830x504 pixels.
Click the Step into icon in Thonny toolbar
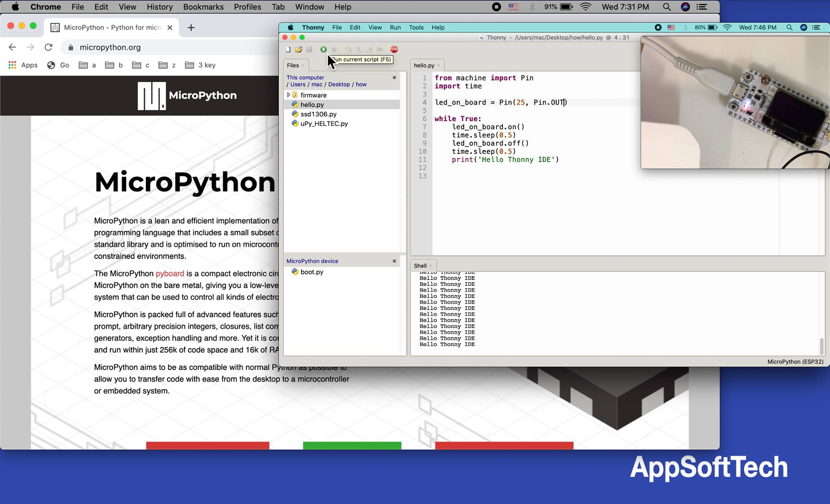(359, 49)
